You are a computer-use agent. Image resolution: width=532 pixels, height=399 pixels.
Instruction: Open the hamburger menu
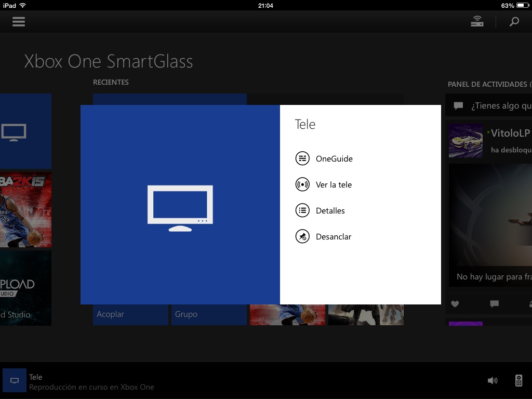[19, 22]
